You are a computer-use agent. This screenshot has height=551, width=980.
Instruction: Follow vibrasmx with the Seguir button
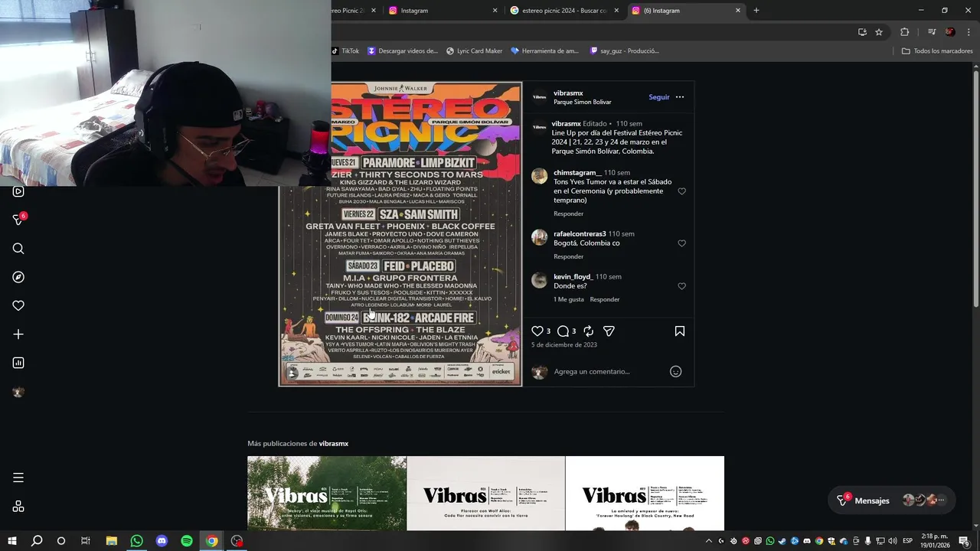(x=659, y=97)
